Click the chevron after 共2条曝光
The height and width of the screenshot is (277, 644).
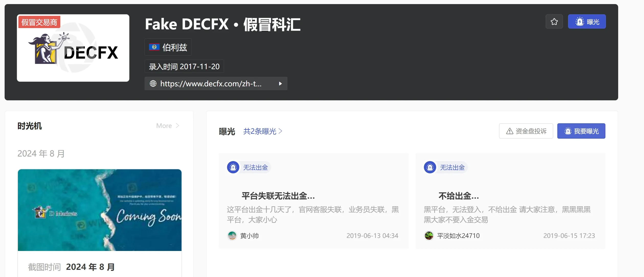pyautogui.click(x=280, y=131)
